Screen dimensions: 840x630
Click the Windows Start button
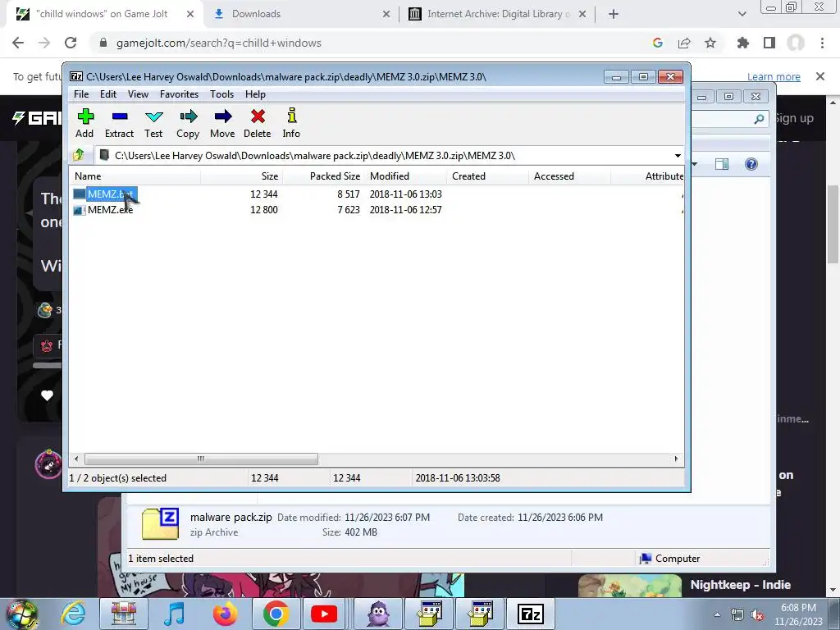point(21,614)
